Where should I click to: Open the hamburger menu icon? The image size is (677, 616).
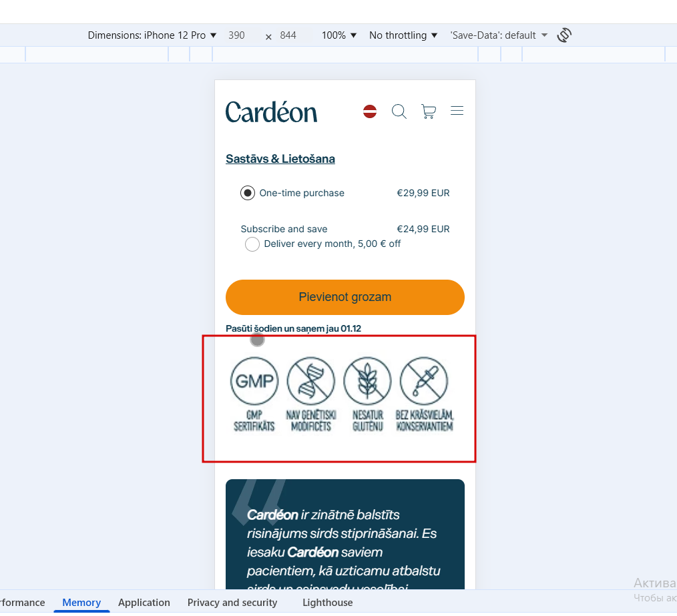point(457,111)
